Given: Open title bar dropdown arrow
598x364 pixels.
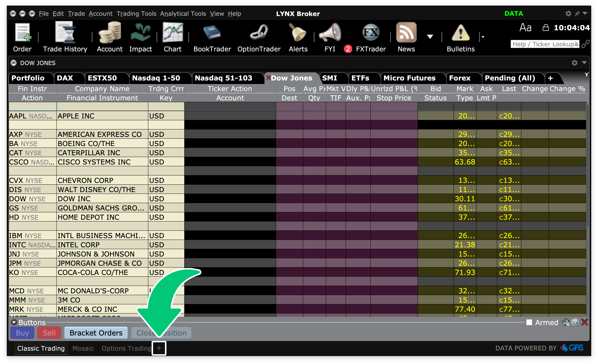Looking at the screenshot, I should pyautogui.click(x=585, y=13).
